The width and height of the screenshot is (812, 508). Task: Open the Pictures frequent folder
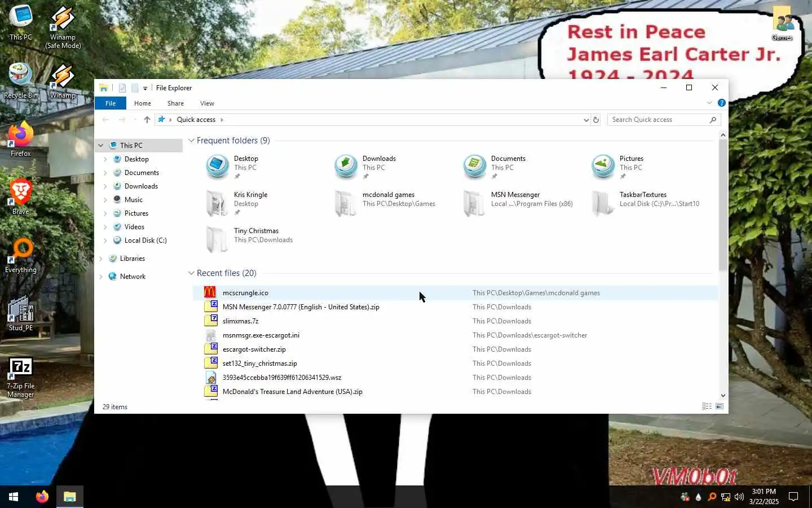click(x=617, y=167)
